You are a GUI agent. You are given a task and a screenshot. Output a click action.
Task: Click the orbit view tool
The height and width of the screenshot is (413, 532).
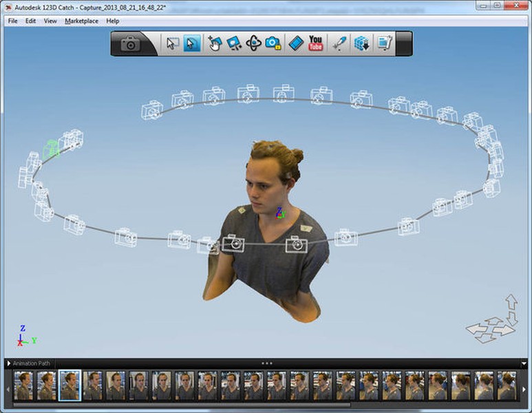(253, 43)
